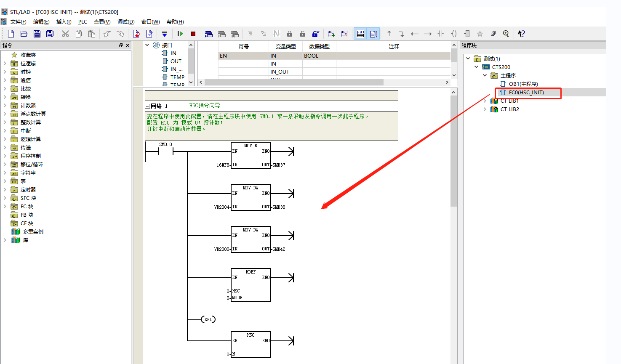Viewport: 621px width, 364px height.
Task: Click the green Run PLC icon
Action: pos(180,34)
